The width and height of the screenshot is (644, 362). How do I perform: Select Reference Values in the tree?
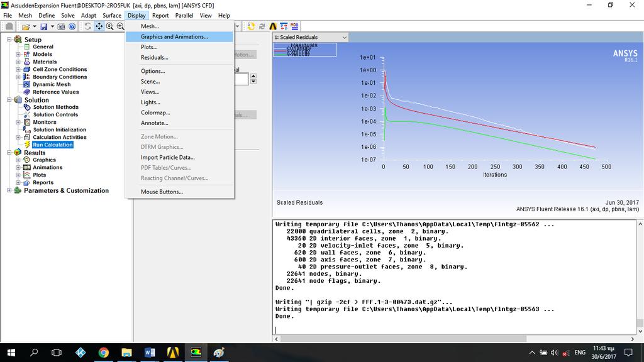[x=56, y=92]
